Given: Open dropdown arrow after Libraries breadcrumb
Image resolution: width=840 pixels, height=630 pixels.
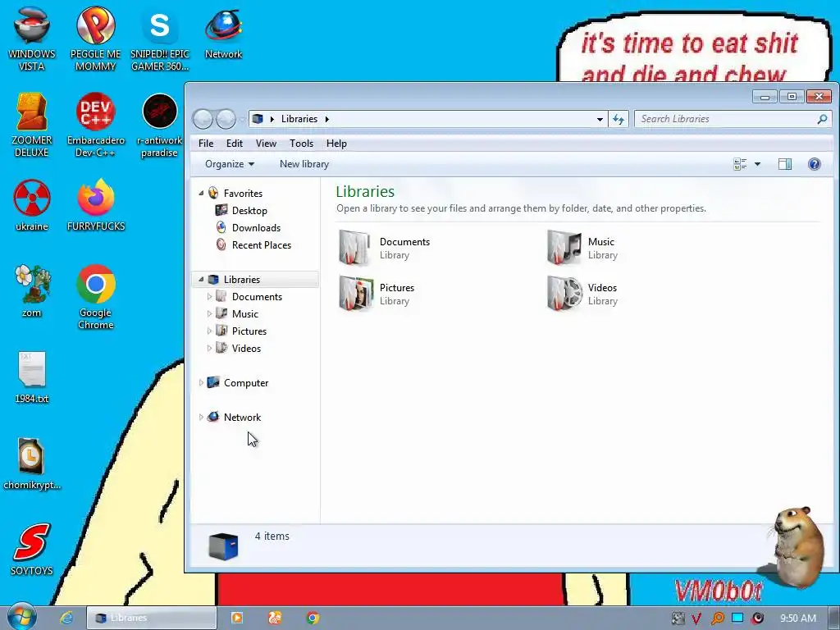Looking at the screenshot, I should [x=326, y=119].
